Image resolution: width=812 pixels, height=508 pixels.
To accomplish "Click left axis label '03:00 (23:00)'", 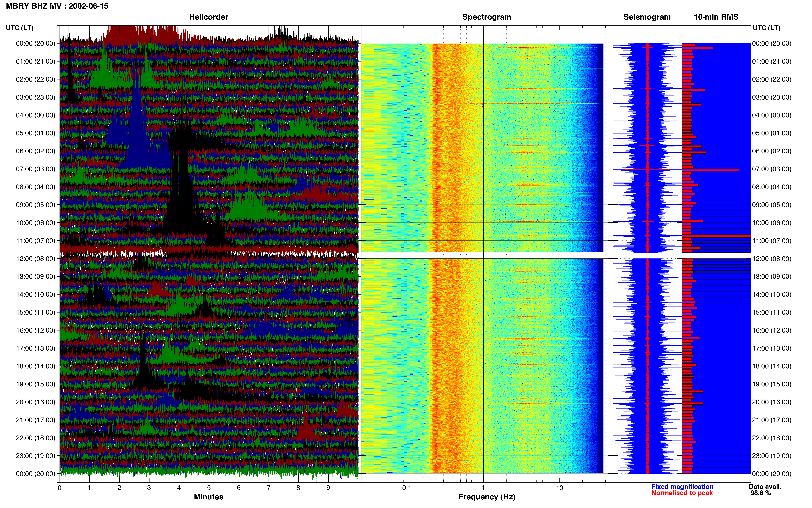I will 36,97.
